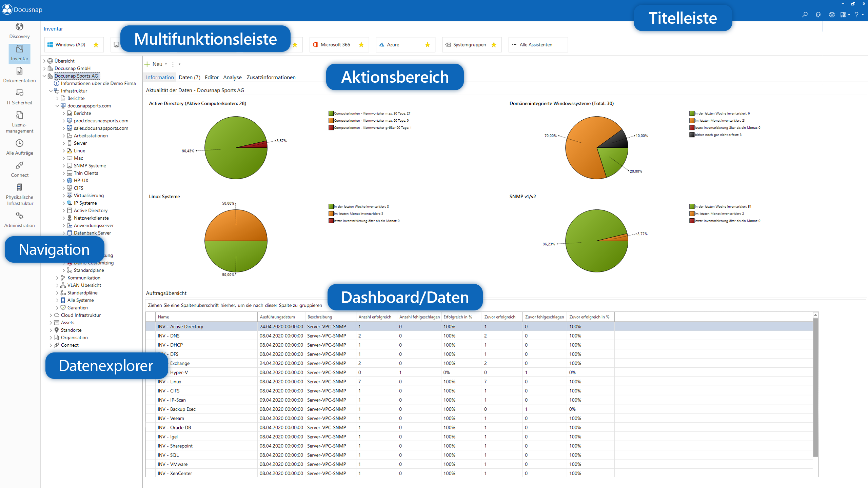
Task: Show Alle Assistenten
Action: click(x=538, y=45)
